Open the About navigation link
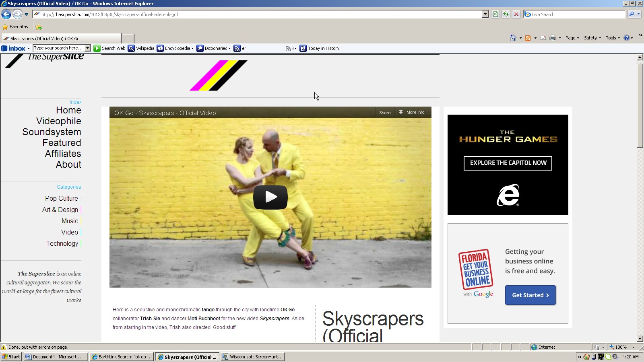644x362 pixels. pyautogui.click(x=68, y=165)
